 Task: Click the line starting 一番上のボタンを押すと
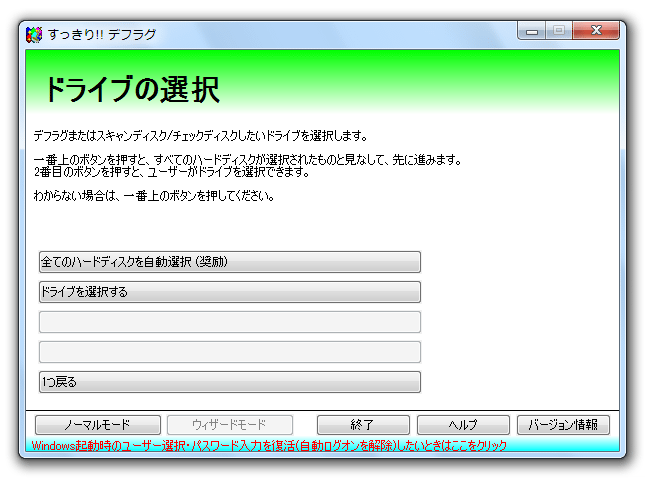pos(248,160)
